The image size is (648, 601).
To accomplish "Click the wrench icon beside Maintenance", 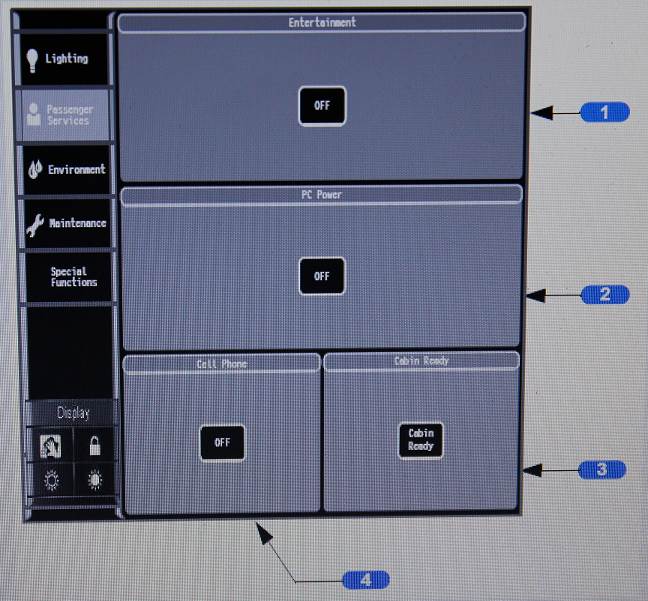I will tap(35, 225).
